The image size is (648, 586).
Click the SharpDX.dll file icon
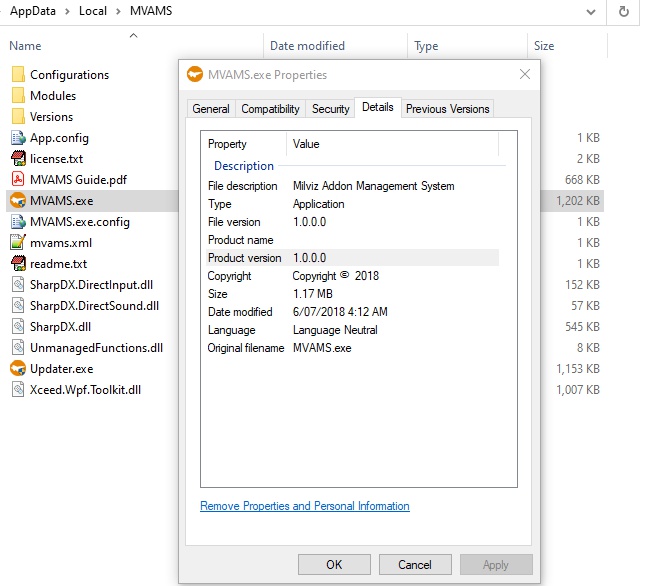pos(18,327)
